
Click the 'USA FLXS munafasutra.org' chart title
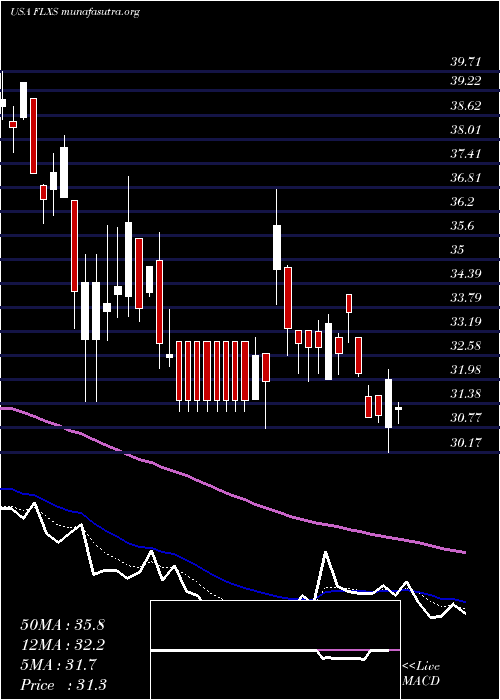pyautogui.click(x=75, y=12)
